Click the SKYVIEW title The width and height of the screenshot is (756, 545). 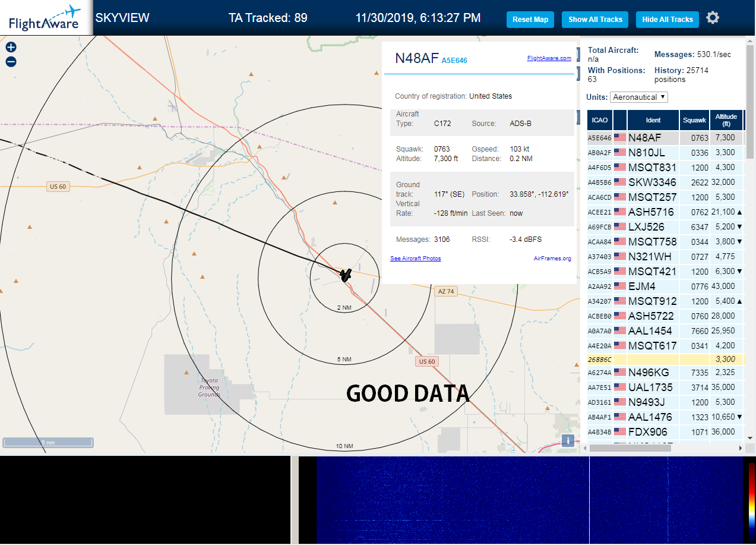pyautogui.click(x=122, y=18)
